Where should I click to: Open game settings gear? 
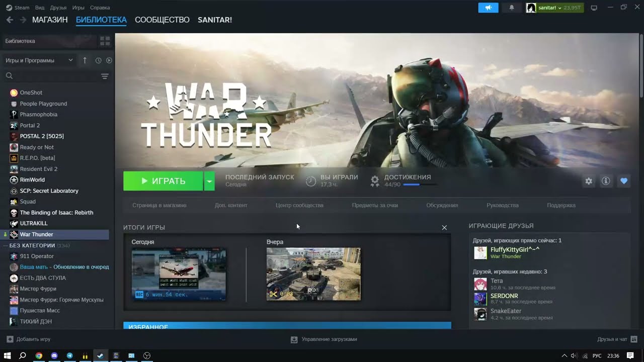tap(589, 181)
